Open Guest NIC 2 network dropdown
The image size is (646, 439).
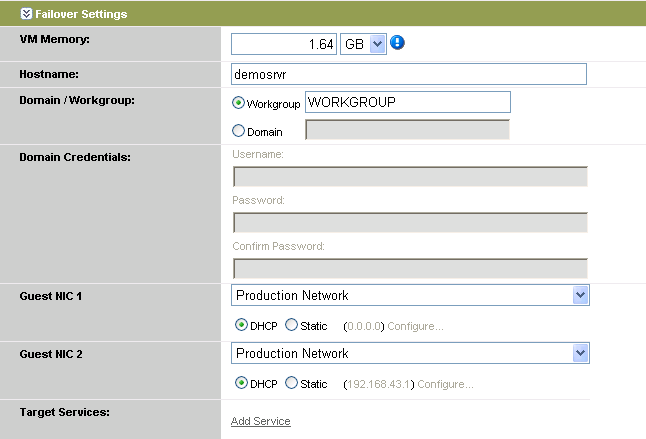click(x=410, y=353)
